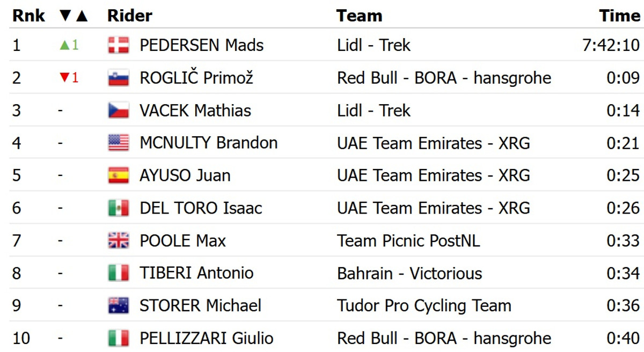Viewport: 644px width, 352px height.
Task: Sort the table by Rnk header
Action: [29, 16]
